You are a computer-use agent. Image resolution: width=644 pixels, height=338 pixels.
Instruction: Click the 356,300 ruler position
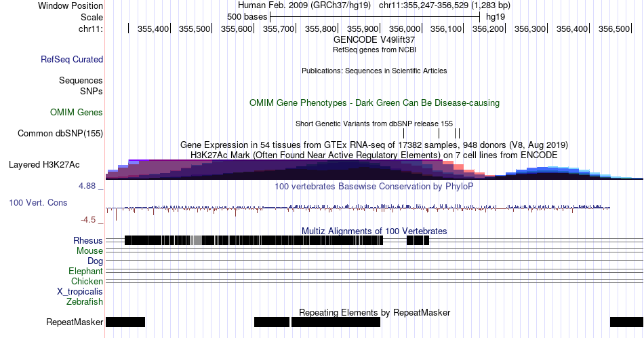point(530,29)
